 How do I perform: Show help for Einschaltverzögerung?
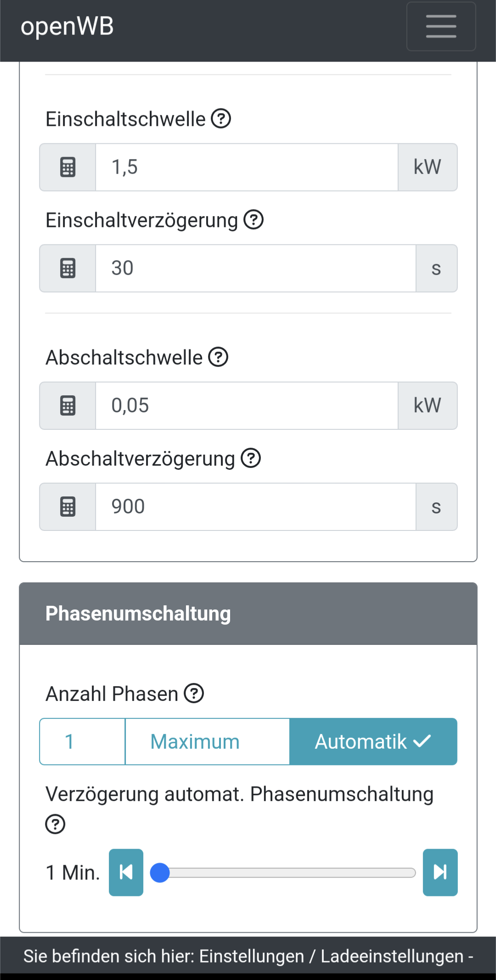[x=254, y=220]
